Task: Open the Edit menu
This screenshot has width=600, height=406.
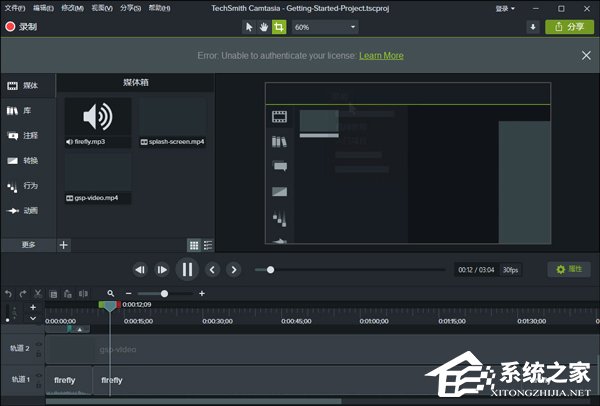Action: (x=43, y=8)
